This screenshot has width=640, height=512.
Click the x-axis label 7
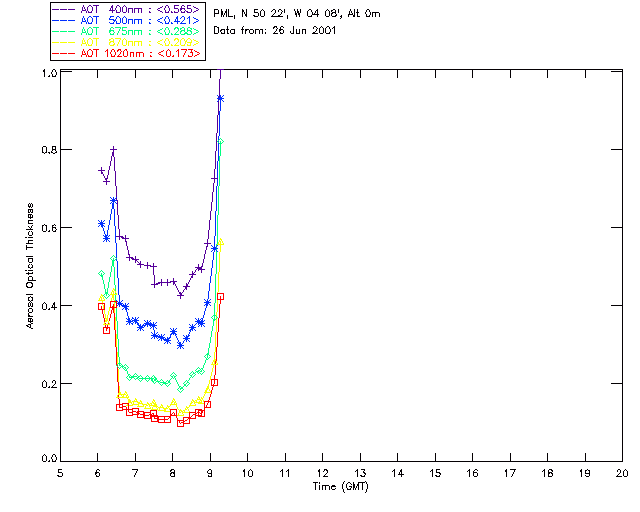(x=135, y=473)
